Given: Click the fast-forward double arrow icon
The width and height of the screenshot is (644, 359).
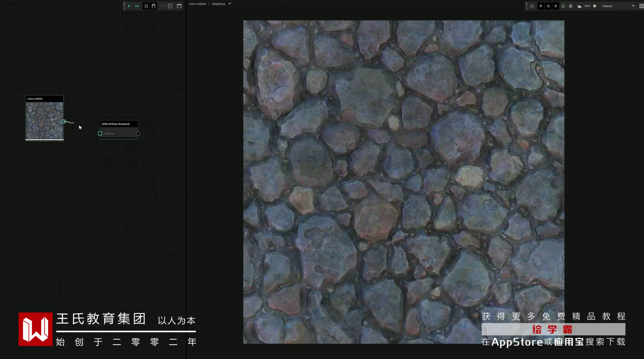Looking at the screenshot, I should pyautogui.click(x=137, y=6).
